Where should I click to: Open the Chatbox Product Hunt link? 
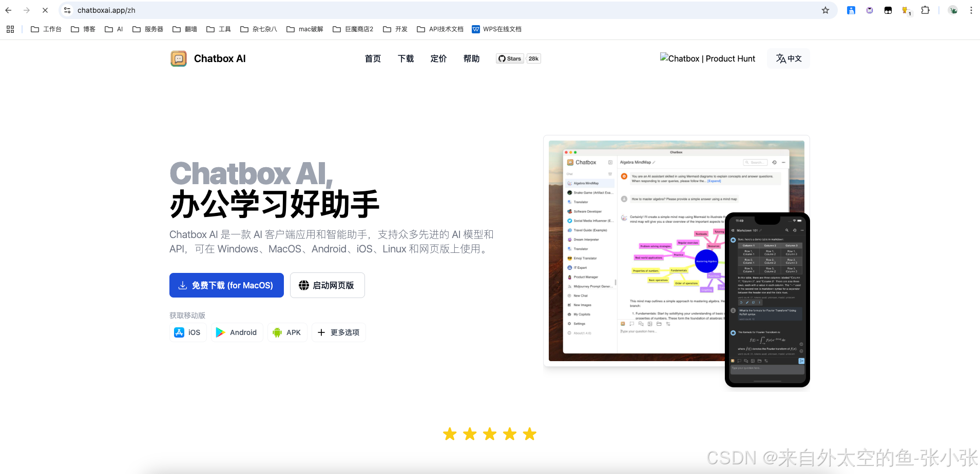coord(707,58)
